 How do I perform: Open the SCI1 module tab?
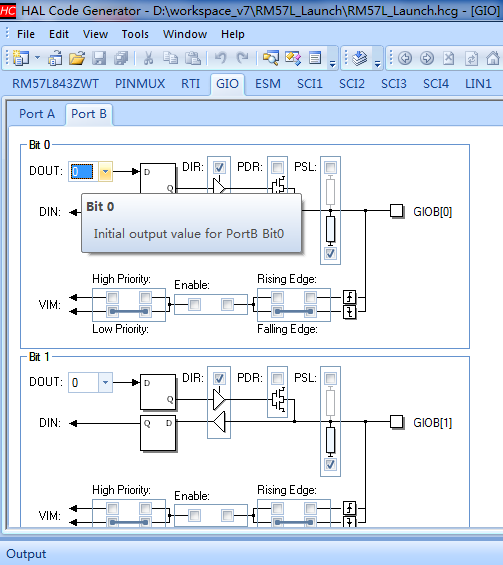pyautogui.click(x=310, y=84)
